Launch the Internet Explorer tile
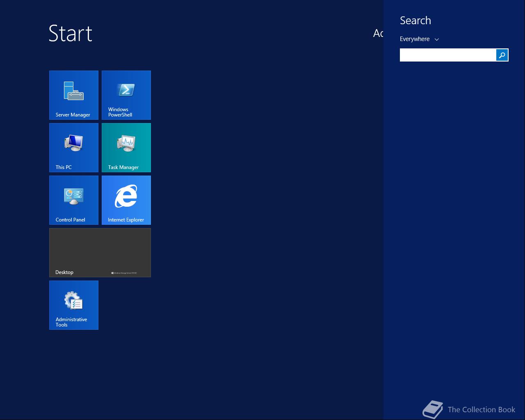The width and height of the screenshot is (525, 420). click(126, 200)
